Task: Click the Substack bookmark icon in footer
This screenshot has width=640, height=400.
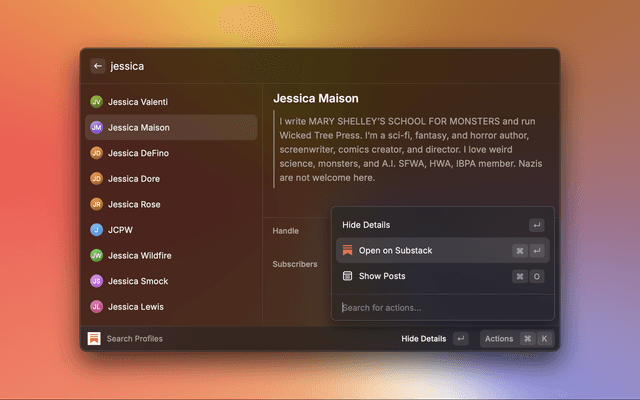Action: pos(94,338)
